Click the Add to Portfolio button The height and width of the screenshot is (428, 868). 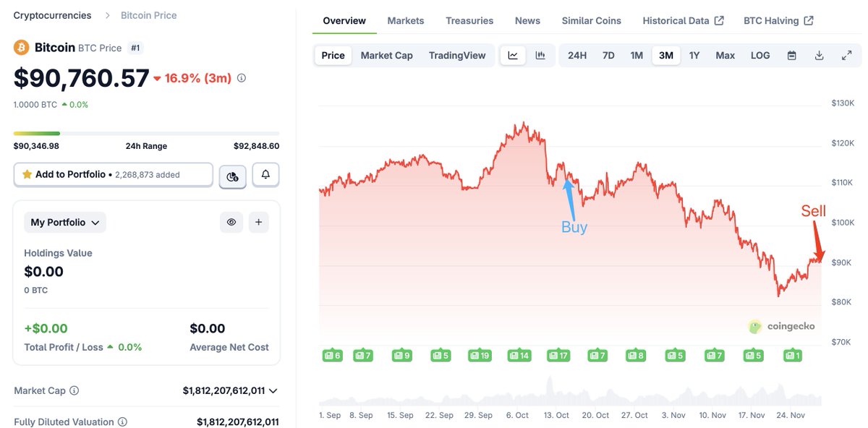[114, 175]
